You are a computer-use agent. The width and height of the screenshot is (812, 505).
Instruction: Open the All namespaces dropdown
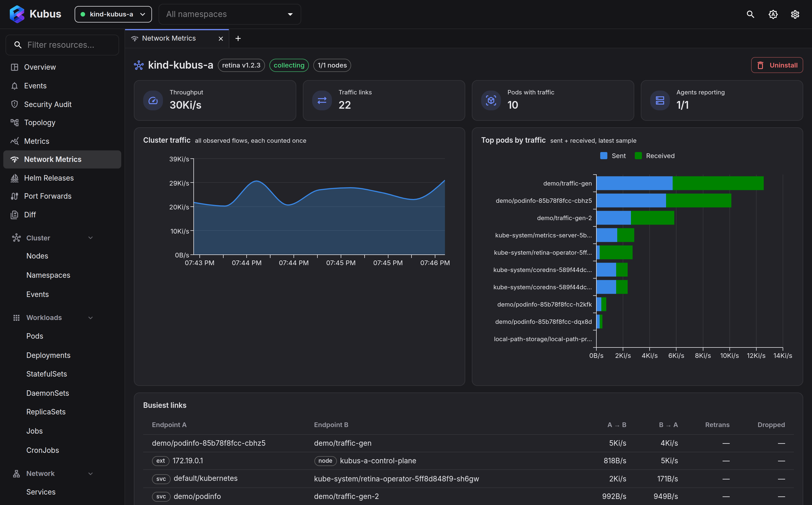tap(230, 14)
